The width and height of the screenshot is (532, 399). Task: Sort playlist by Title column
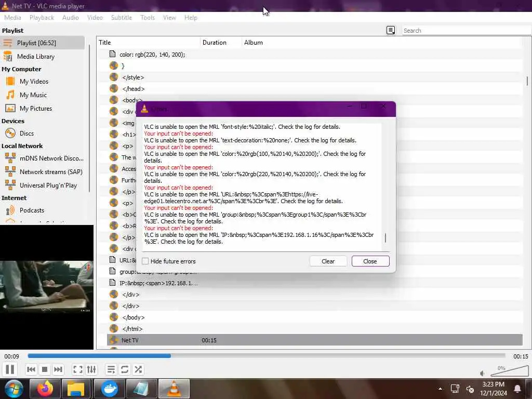tap(148, 43)
